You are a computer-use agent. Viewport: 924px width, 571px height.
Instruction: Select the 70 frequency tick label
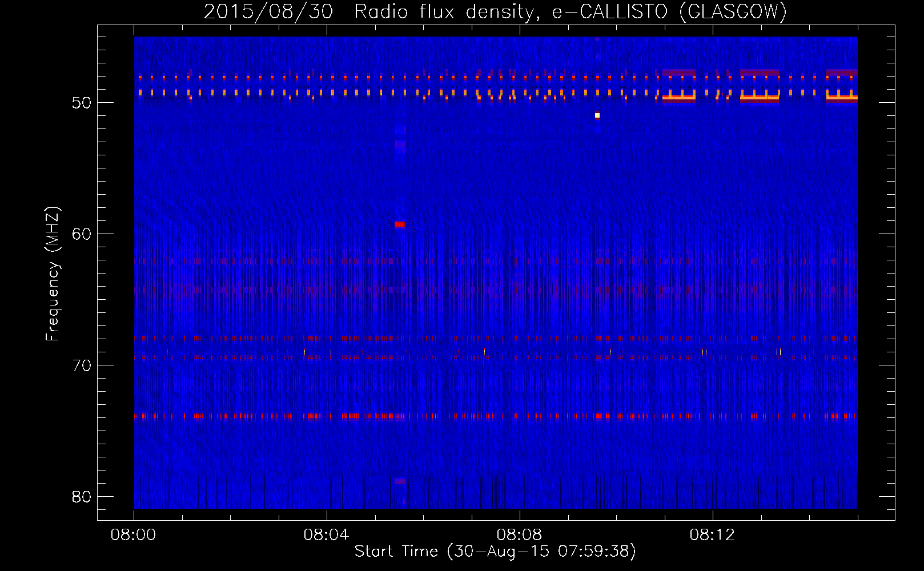82,365
